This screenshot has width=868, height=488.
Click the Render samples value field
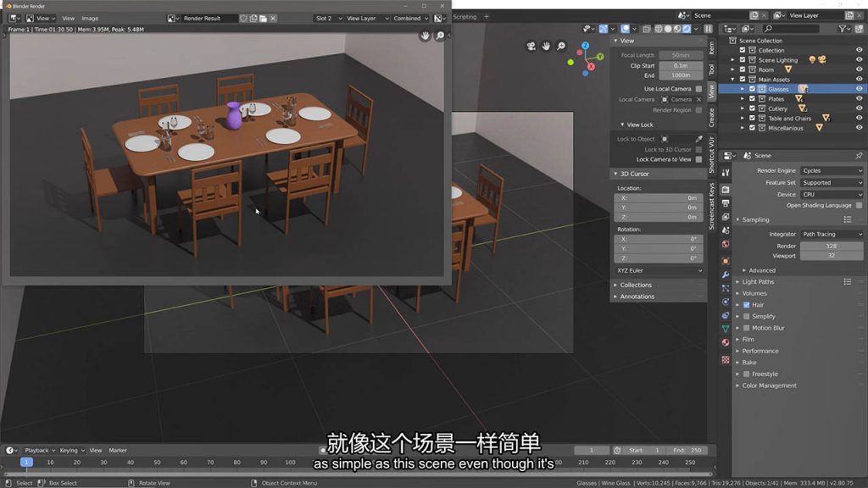832,246
